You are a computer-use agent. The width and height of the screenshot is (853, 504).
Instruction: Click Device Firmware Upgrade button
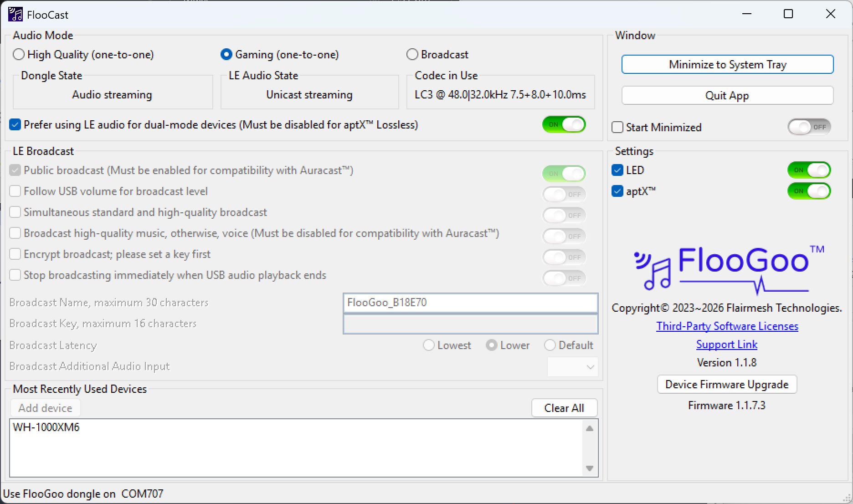(x=727, y=384)
